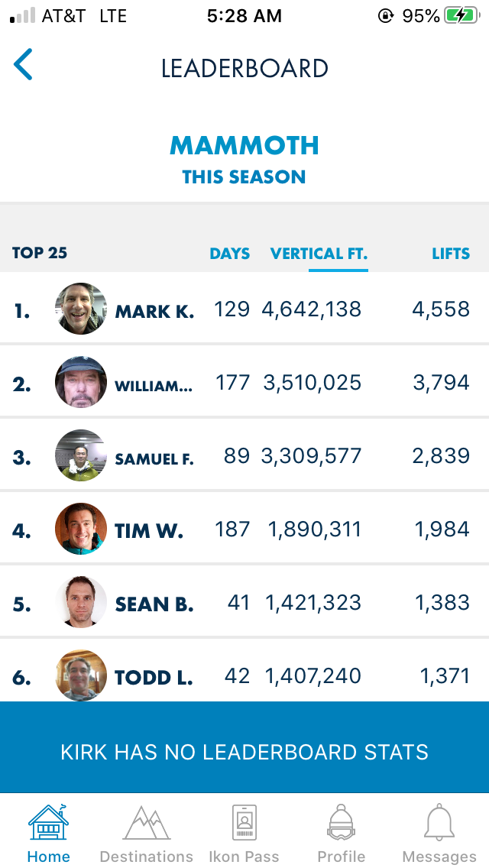Tap the orientation lock status icon
Image resolution: width=489 pixels, height=868 pixels.
click(x=386, y=16)
